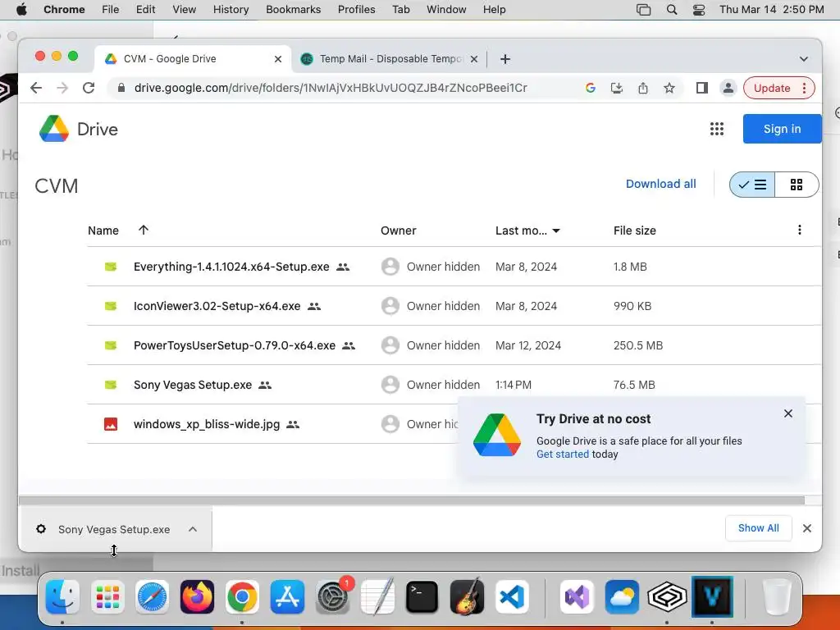This screenshot has height=630, width=840.
Task: Click the File size column header
Action: click(634, 231)
